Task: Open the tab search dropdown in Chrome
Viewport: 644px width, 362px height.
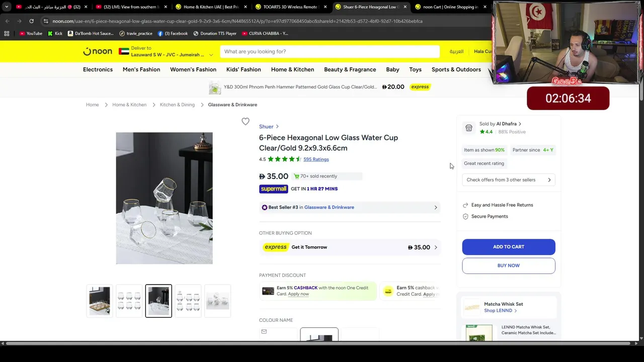Action: click(7, 7)
